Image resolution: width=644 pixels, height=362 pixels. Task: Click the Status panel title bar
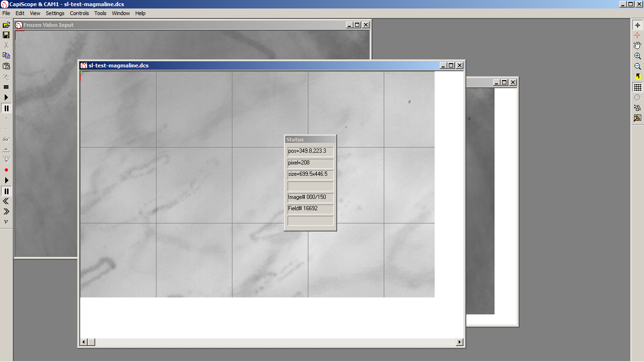click(x=310, y=140)
